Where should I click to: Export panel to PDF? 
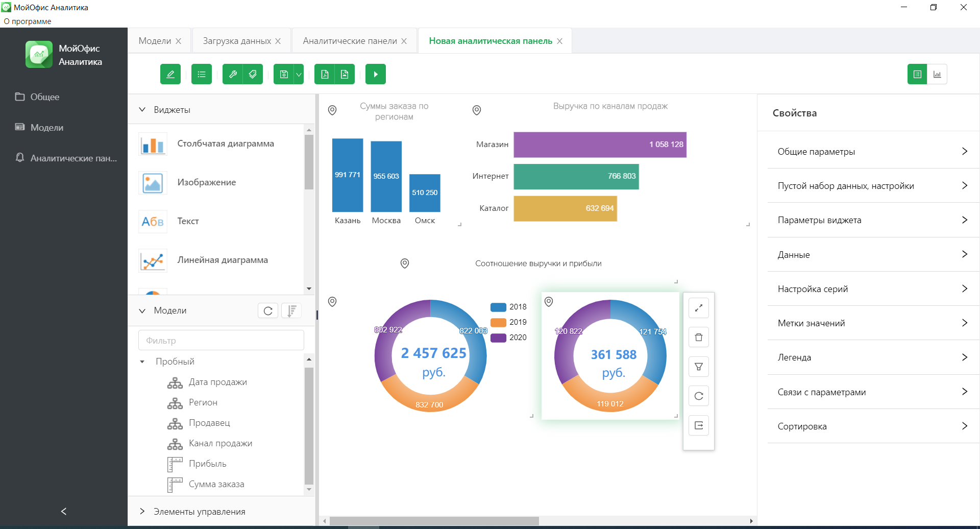[325, 74]
